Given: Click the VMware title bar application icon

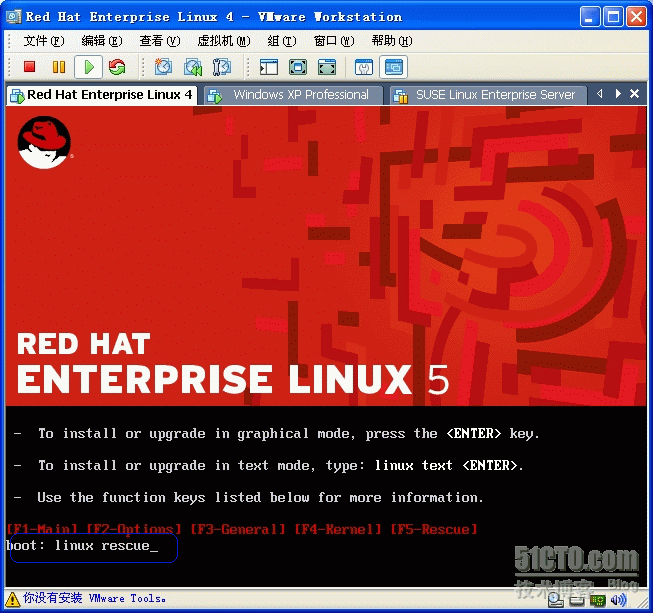Looking at the screenshot, I should pyautogui.click(x=13, y=17).
